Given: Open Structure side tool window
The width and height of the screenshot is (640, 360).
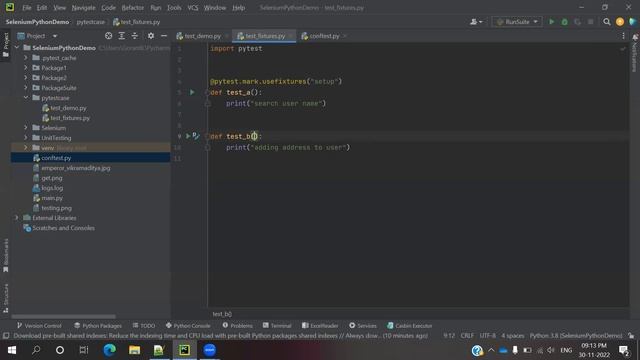Looking at the screenshot, I should (x=6, y=298).
